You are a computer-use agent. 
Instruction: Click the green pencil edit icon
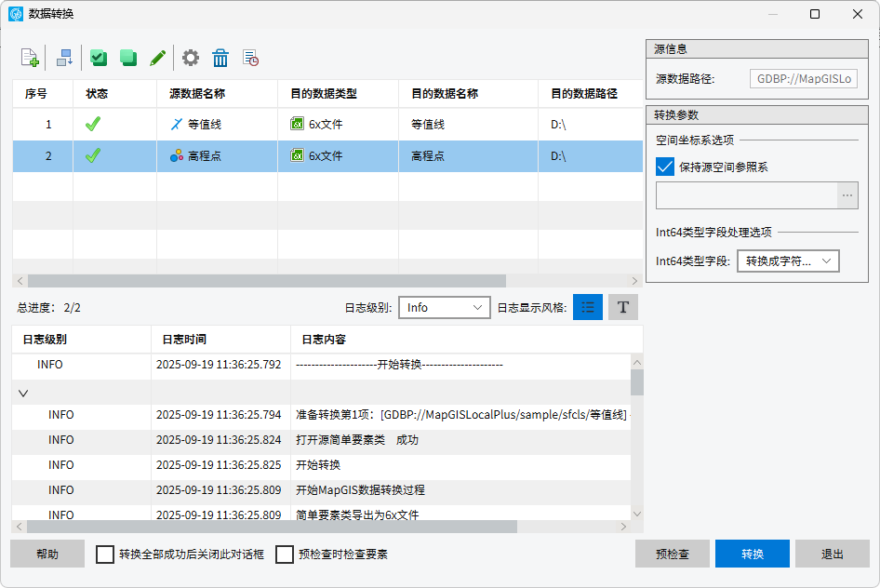pos(158,58)
